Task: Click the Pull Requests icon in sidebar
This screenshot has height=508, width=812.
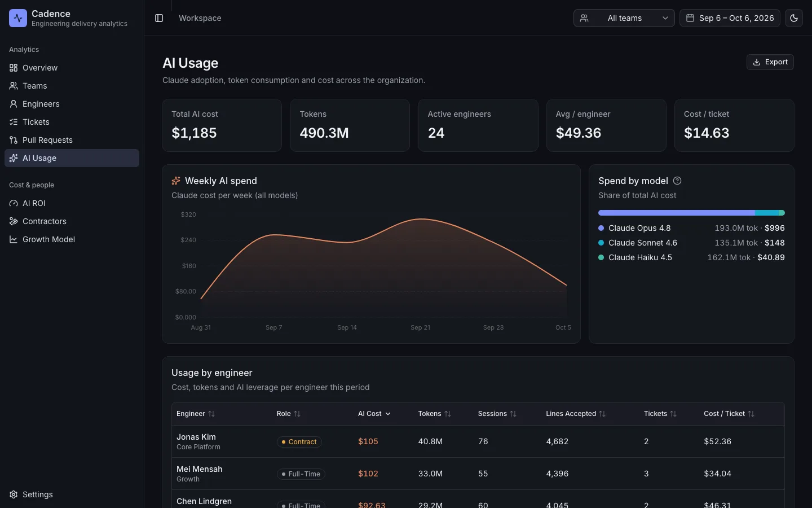Action: [14, 140]
